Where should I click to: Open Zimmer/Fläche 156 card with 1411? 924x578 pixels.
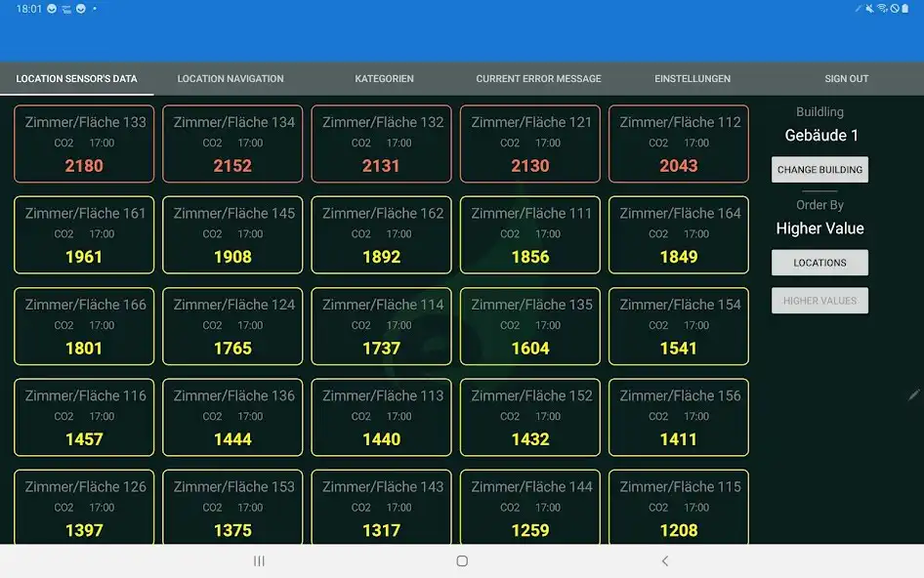679,418
